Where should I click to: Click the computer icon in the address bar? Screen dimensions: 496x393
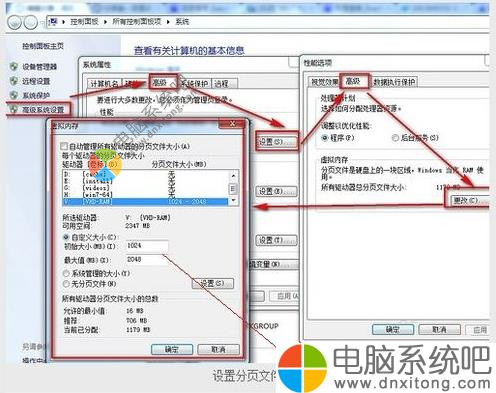tap(53, 22)
